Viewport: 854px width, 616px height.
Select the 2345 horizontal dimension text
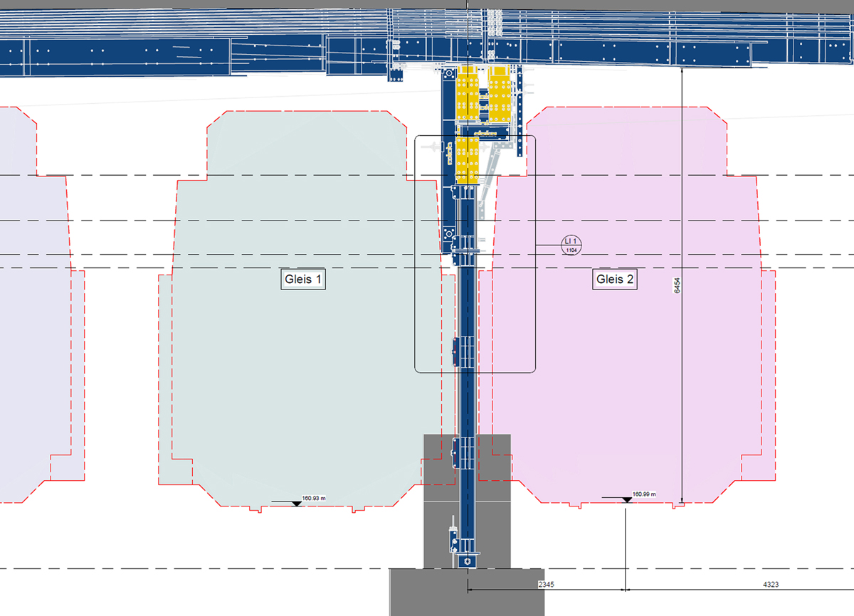click(x=546, y=584)
